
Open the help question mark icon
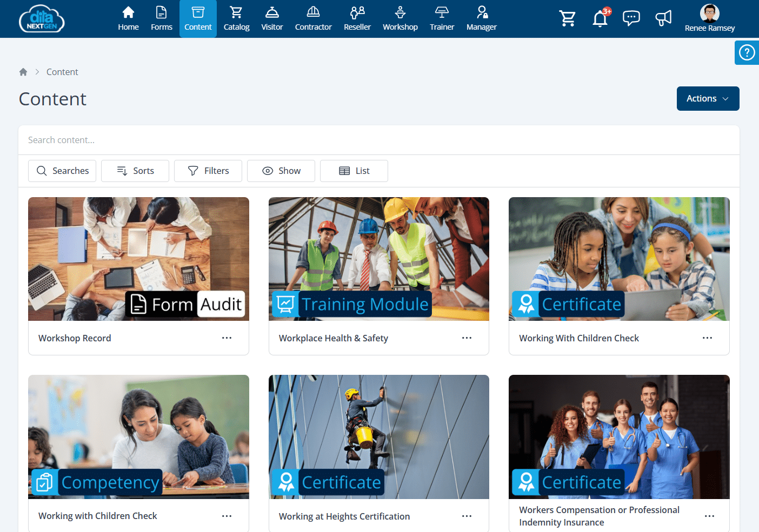click(747, 53)
